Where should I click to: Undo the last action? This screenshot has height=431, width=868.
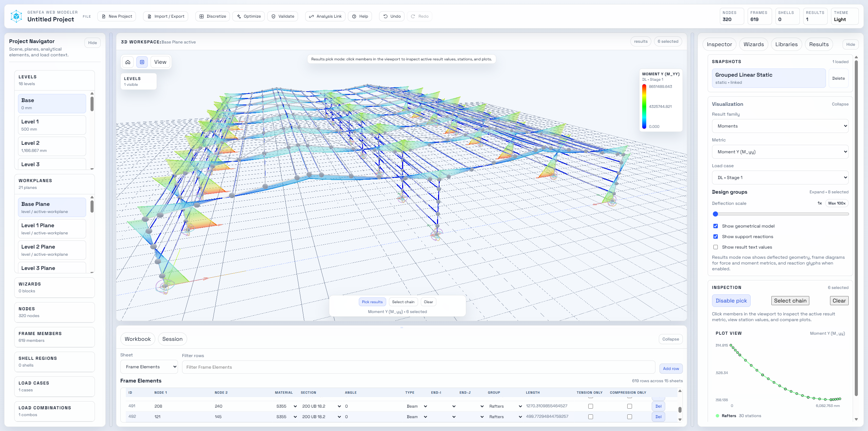tap(391, 16)
